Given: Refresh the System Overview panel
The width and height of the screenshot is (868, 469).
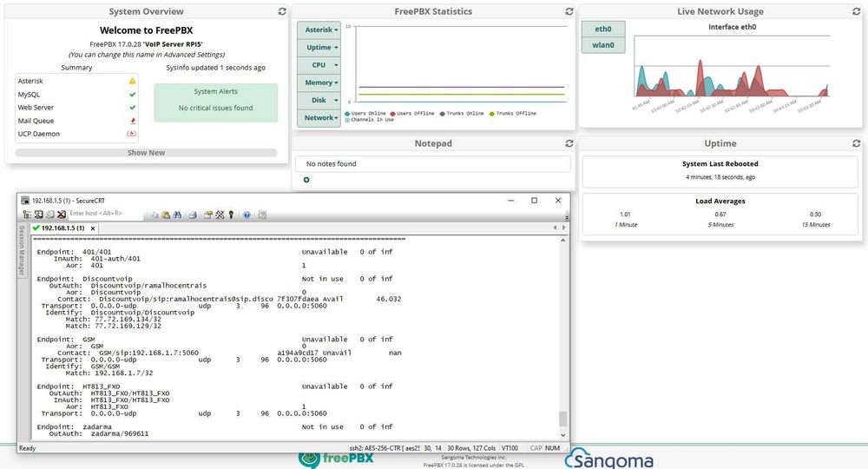Looking at the screenshot, I should click(282, 11).
